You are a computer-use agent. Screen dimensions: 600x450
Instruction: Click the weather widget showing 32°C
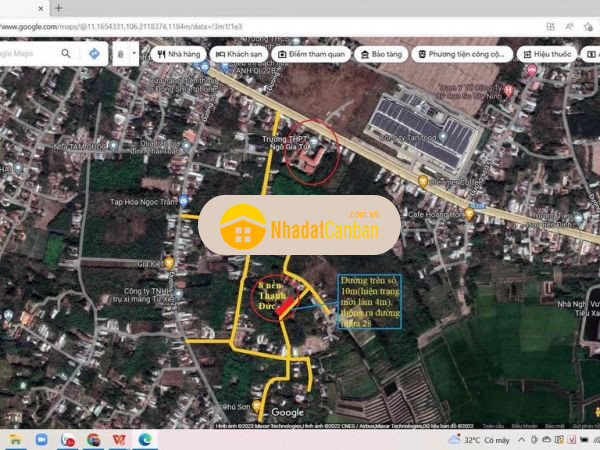click(x=478, y=439)
